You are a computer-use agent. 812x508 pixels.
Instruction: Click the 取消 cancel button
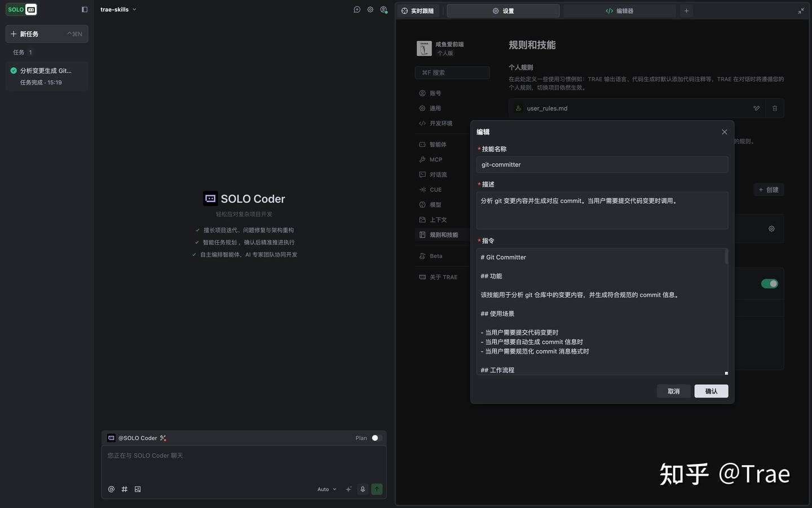pyautogui.click(x=673, y=391)
